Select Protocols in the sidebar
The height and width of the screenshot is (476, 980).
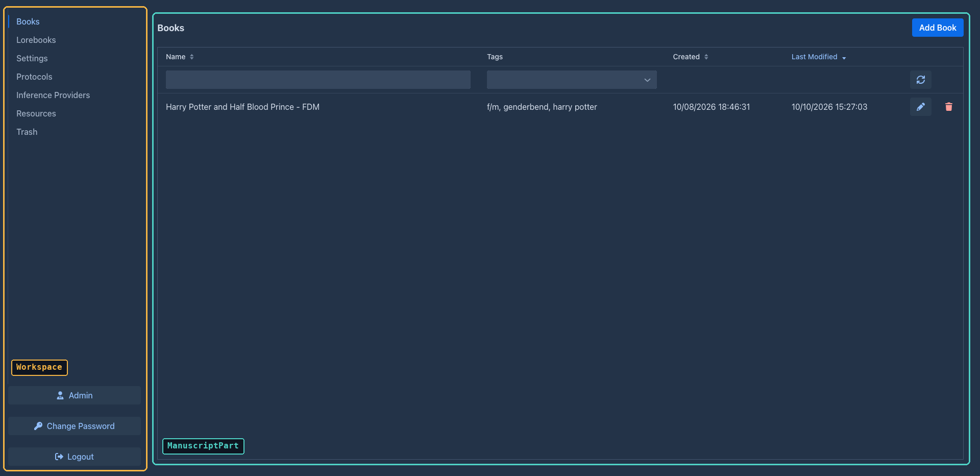(34, 77)
